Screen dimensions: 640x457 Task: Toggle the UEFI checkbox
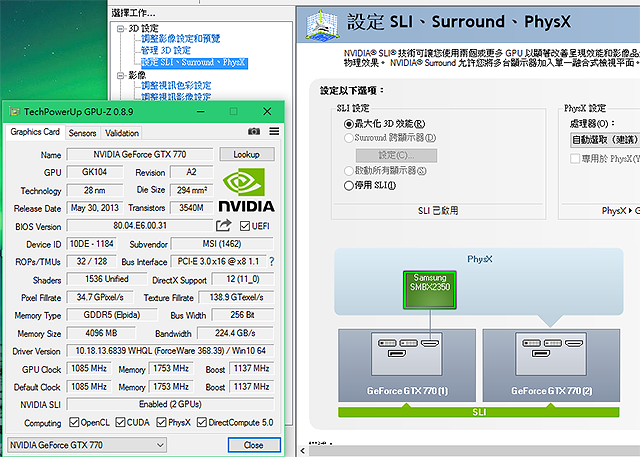point(245,226)
